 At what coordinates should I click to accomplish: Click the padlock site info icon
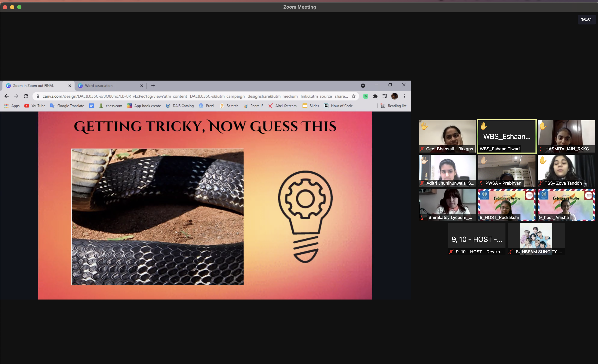(38, 96)
